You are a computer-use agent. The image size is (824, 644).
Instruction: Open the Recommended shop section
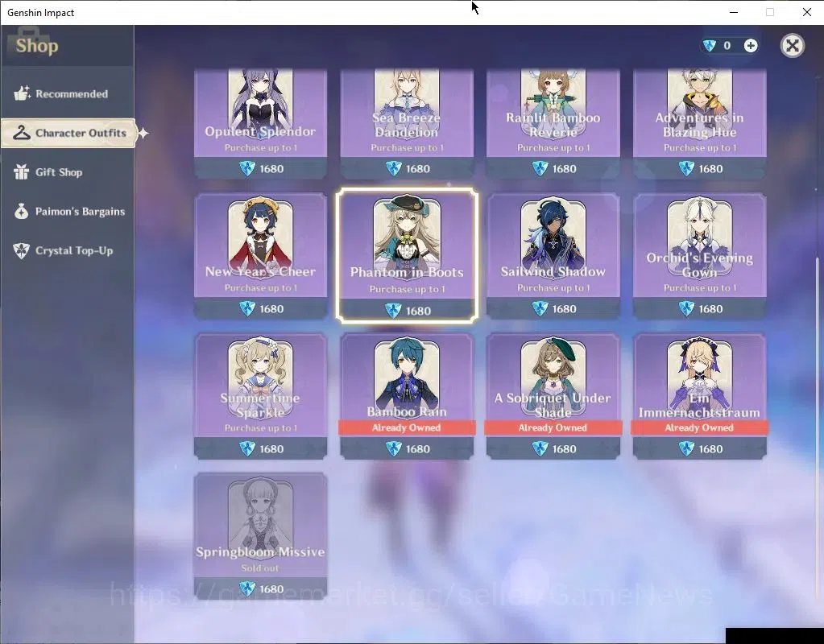[x=68, y=93]
